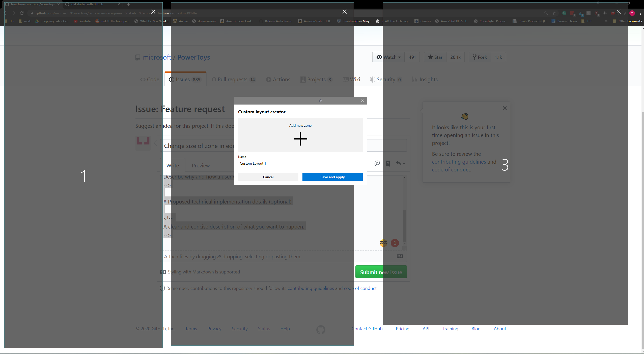644x354 pixels.
Task: Switch to the Security tab
Action: [x=386, y=80]
